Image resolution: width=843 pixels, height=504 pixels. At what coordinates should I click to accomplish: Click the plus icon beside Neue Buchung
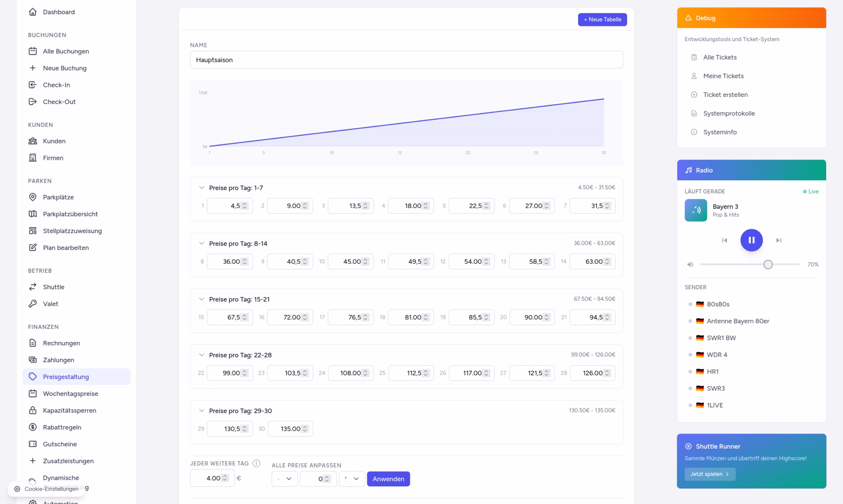coord(33,68)
